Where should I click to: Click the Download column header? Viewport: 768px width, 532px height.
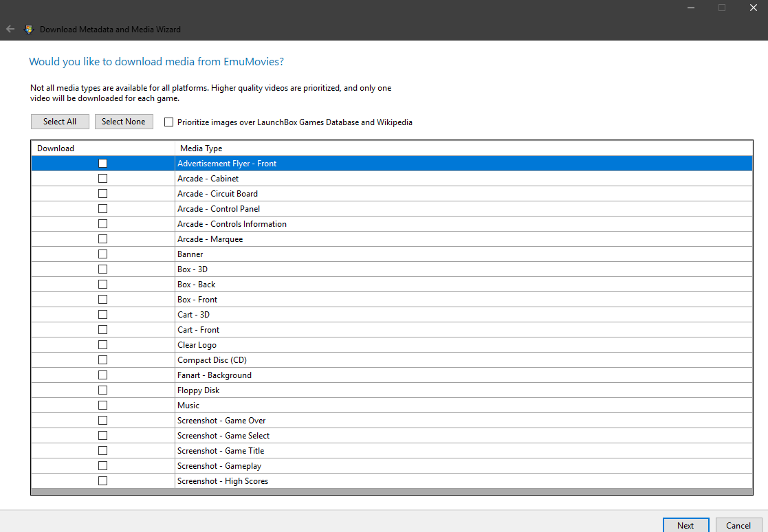tap(103, 148)
